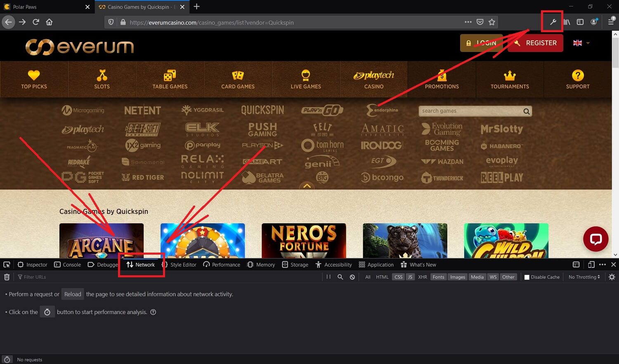619x364 pixels.
Task: Search network requests with the magnifier
Action: click(340, 277)
